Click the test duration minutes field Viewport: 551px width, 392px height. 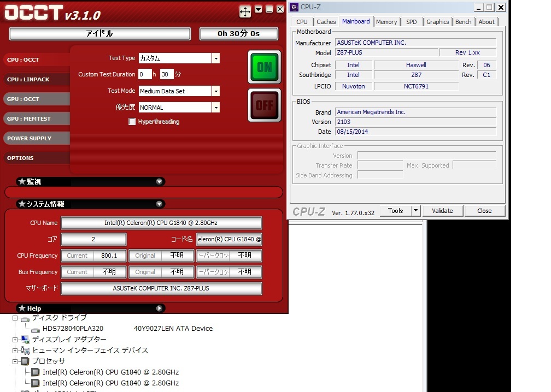167,74
